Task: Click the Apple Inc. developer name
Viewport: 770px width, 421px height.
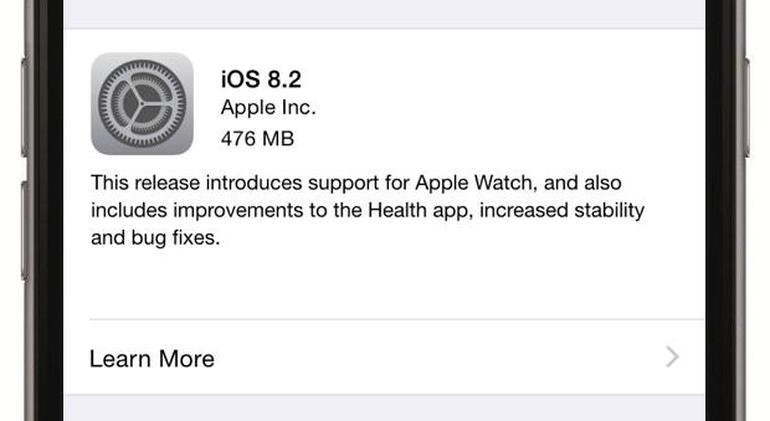Action: (268, 108)
